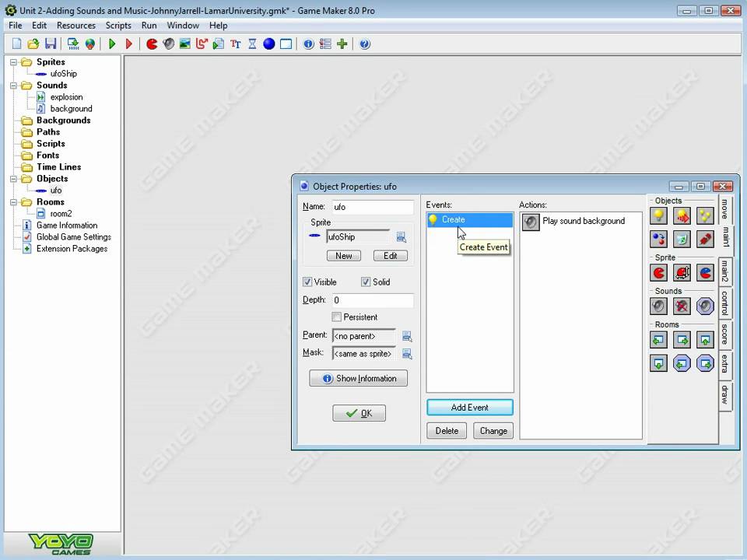Viewport: 747px width, 560px height.
Task: Click the Edit sprite button
Action: (x=390, y=256)
